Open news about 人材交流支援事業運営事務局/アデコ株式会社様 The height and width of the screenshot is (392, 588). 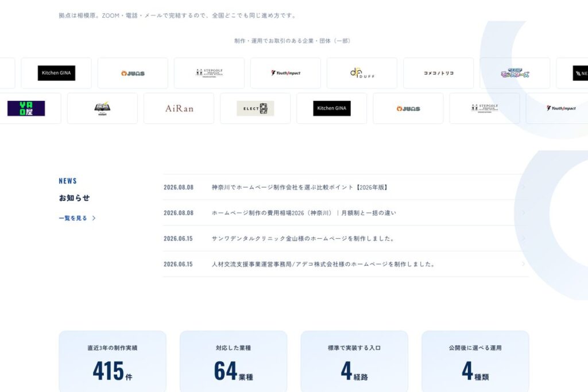point(346,264)
